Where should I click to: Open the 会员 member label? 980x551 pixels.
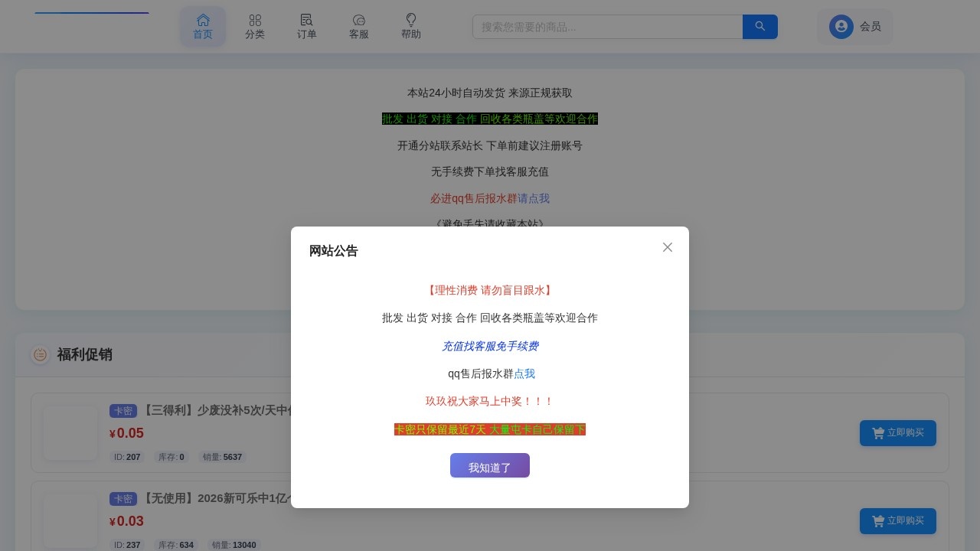pos(871,27)
